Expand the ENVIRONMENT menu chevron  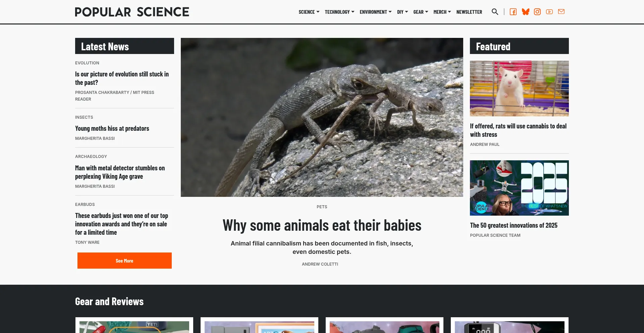(375, 12)
